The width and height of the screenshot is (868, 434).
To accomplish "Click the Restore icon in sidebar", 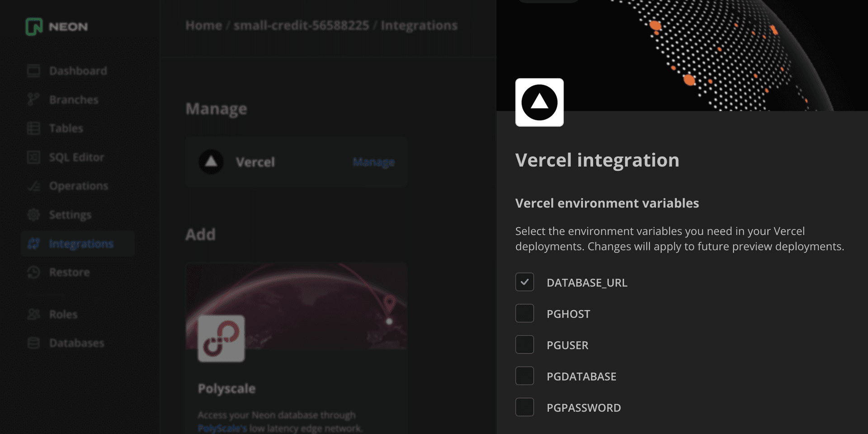I will (33, 272).
